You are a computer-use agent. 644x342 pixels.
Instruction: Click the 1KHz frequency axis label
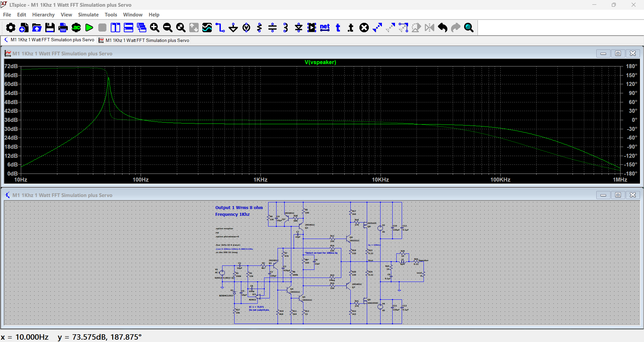pyautogui.click(x=260, y=180)
